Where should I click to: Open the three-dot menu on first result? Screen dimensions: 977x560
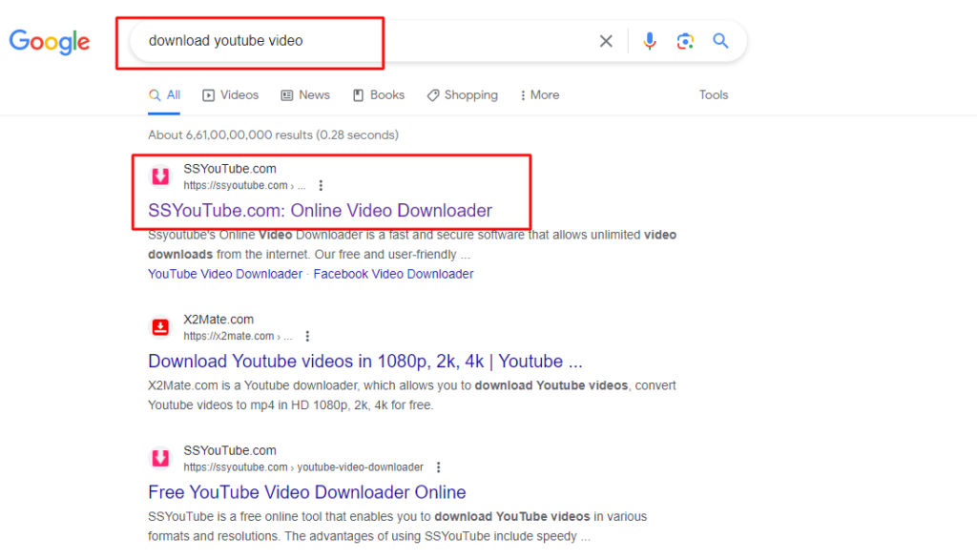pyautogui.click(x=321, y=185)
